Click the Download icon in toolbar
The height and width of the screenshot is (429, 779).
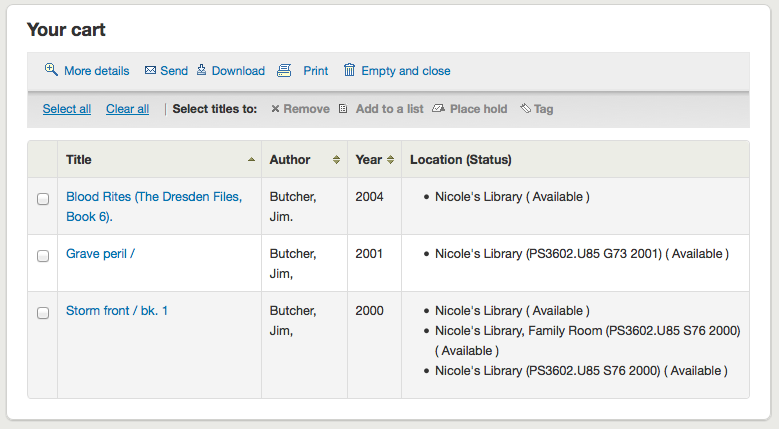[201, 70]
